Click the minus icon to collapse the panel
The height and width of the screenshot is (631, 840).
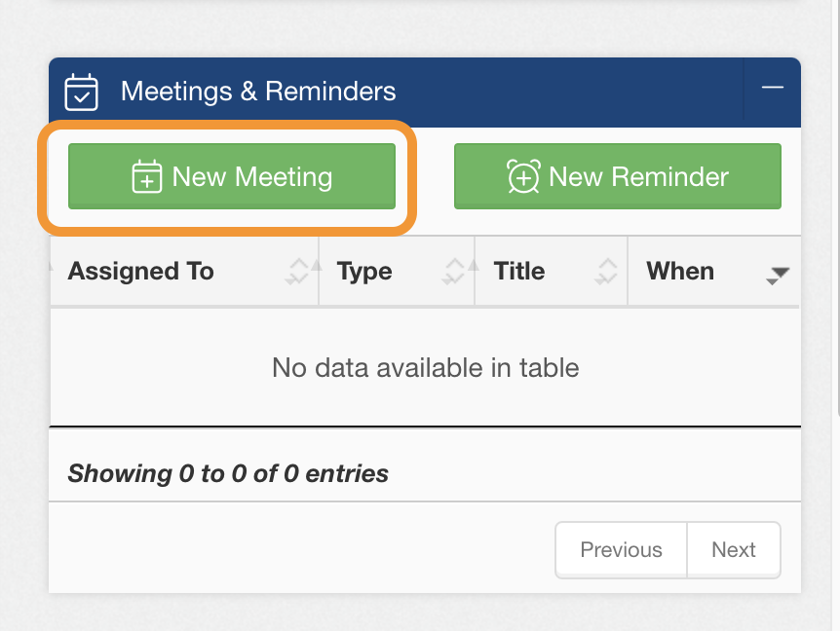[x=771, y=87]
